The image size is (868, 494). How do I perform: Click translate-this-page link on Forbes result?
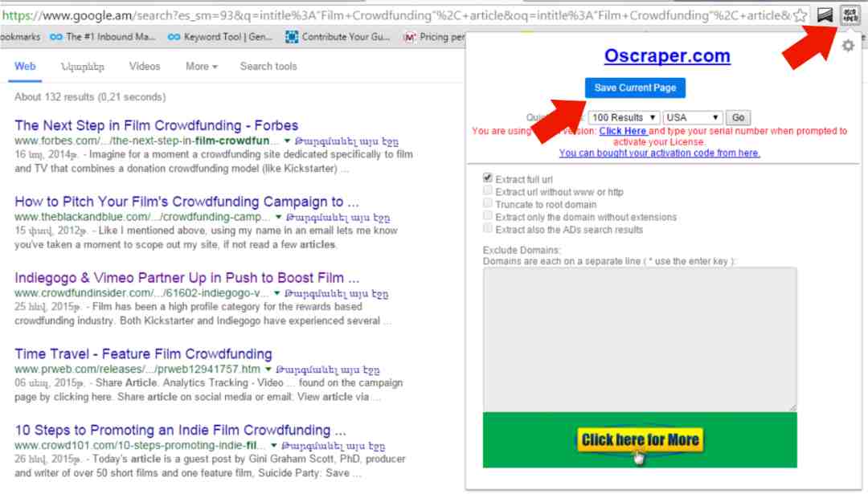[x=346, y=141]
